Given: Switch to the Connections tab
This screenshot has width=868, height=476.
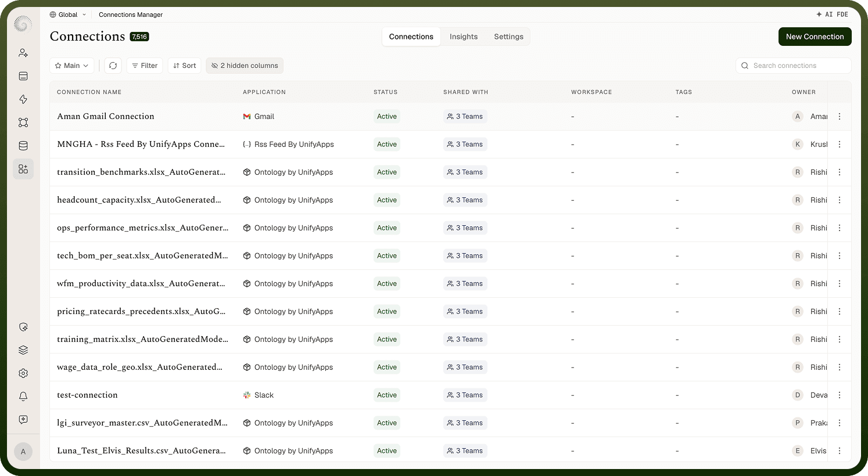Looking at the screenshot, I should click(411, 37).
